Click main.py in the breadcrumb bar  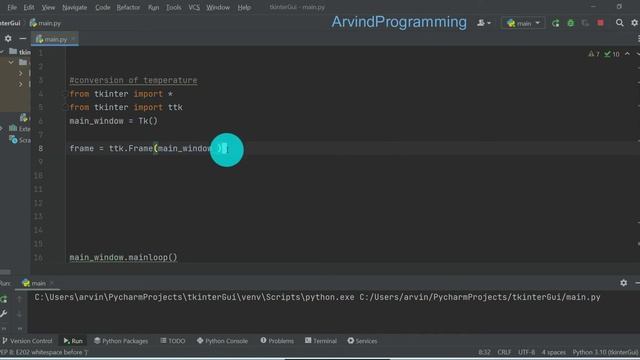[x=45, y=23]
